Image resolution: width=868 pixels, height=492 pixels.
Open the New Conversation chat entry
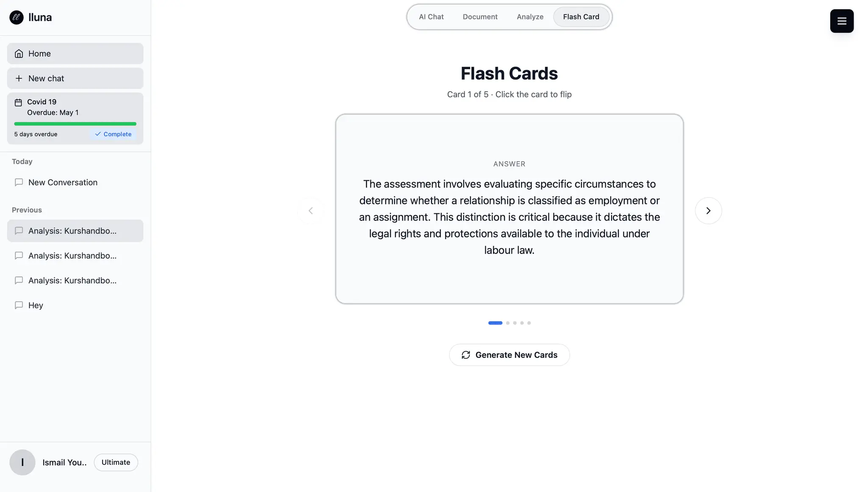click(x=75, y=182)
